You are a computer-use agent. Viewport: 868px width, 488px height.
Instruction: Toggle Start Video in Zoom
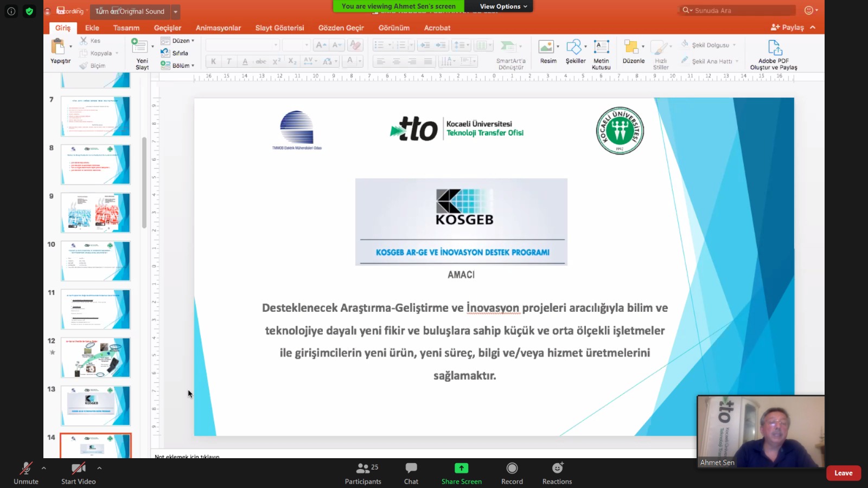79,473
